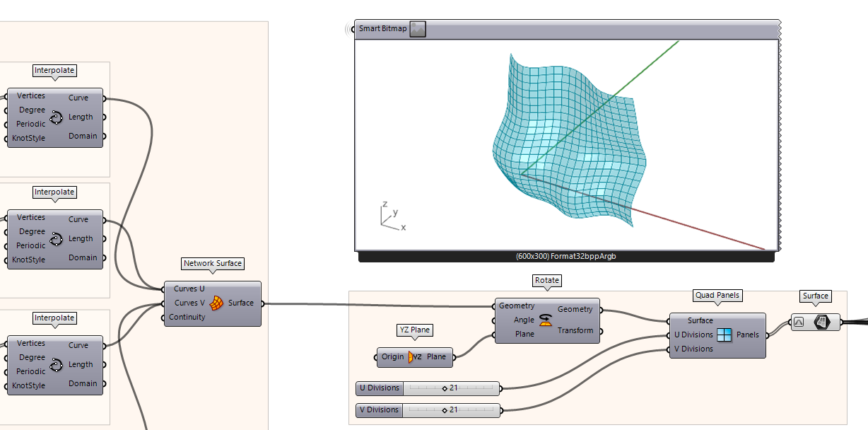Screen dimensions: 868x430
Task: Select the Surface parameter hexagon icon
Action: tap(821, 322)
